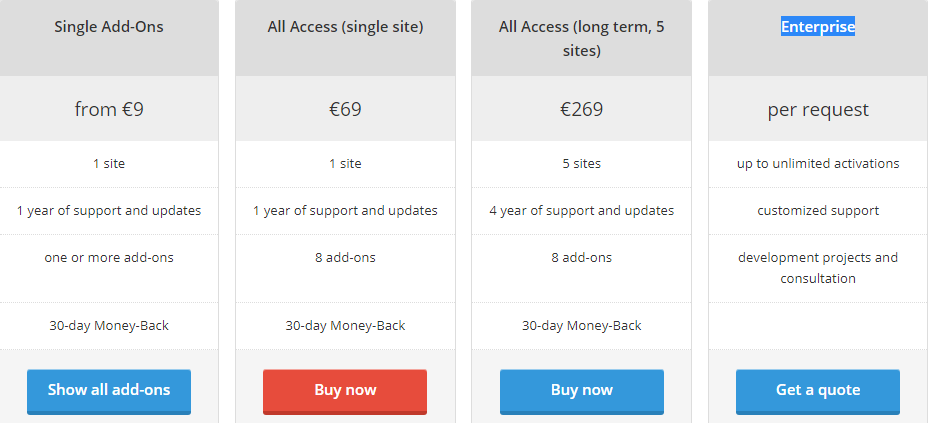This screenshot has width=928, height=423.
Task: Click the per request price text
Action: point(818,110)
